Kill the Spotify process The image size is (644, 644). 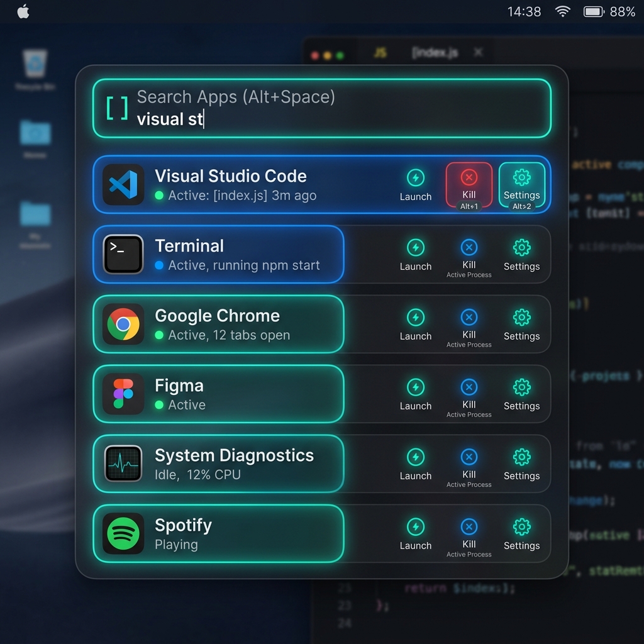coord(469,537)
